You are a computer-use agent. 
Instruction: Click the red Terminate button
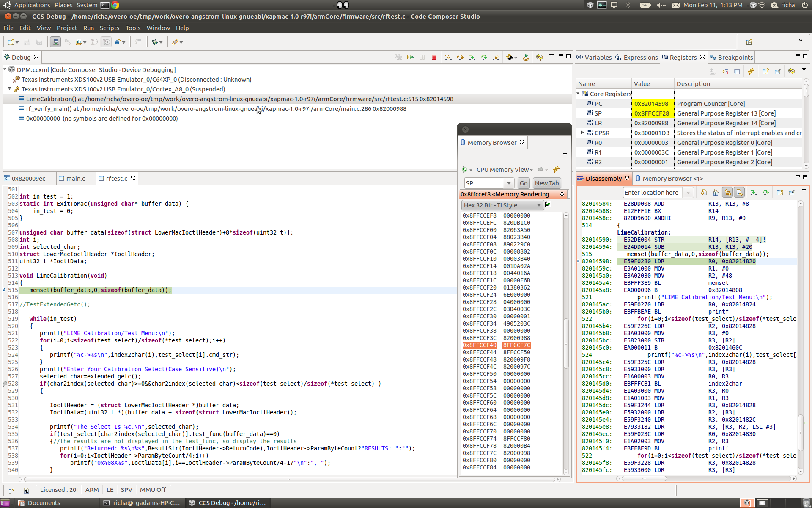pos(434,57)
